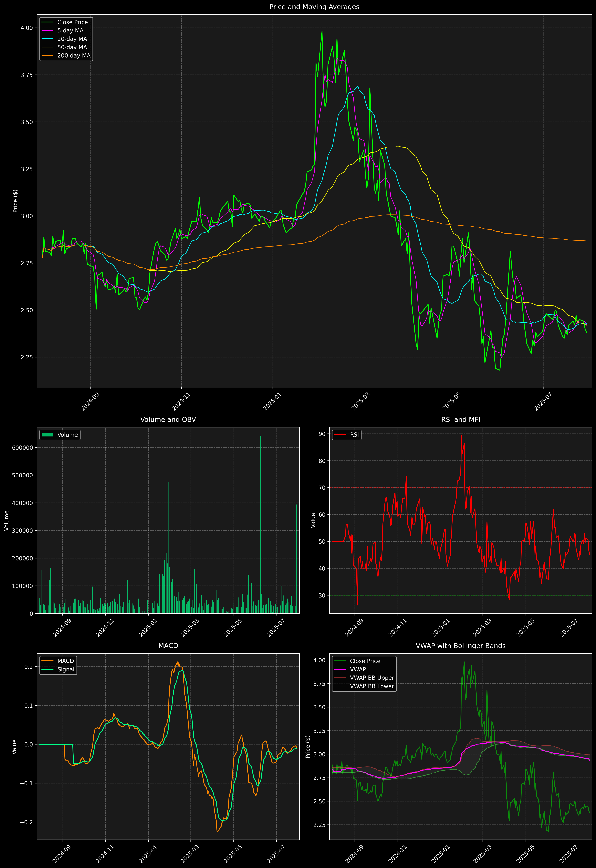
Task: Click the 'Volume' y-axis label
Action: (7, 521)
